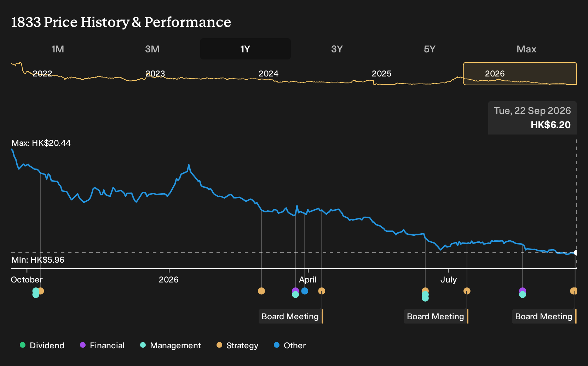Open the April Board Meeting label
Image resolution: width=588 pixels, height=366 pixels.
291,316
